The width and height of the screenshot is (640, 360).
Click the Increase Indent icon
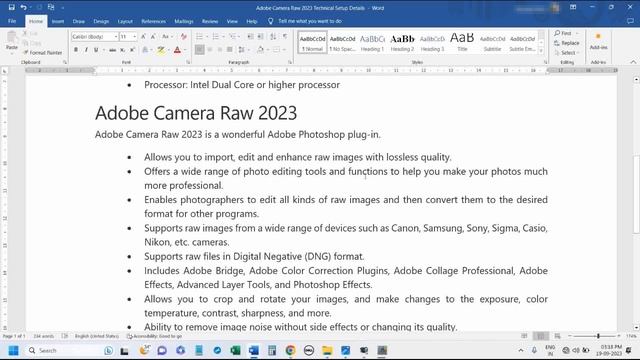pos(260,37)
